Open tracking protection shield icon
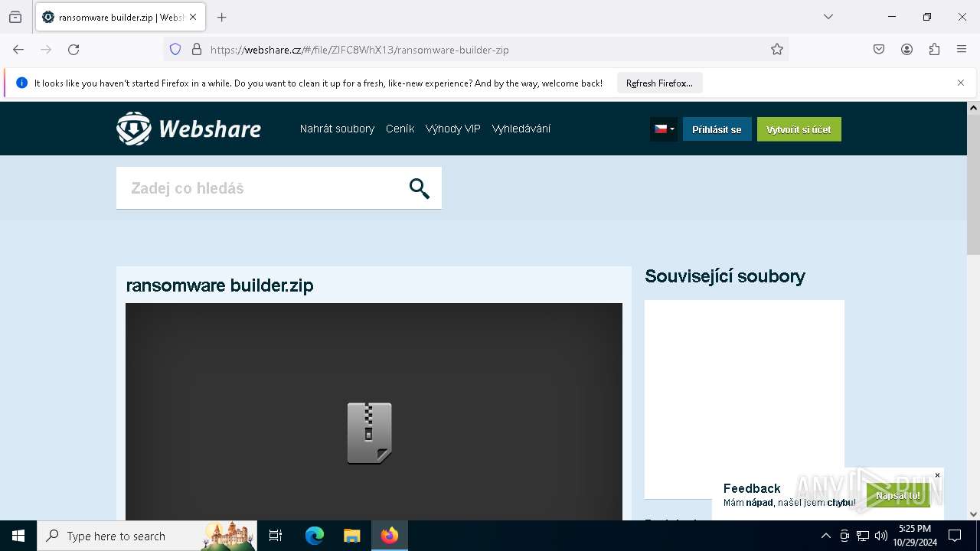This screenshot has width=980, height=551. tap(175, 50)
